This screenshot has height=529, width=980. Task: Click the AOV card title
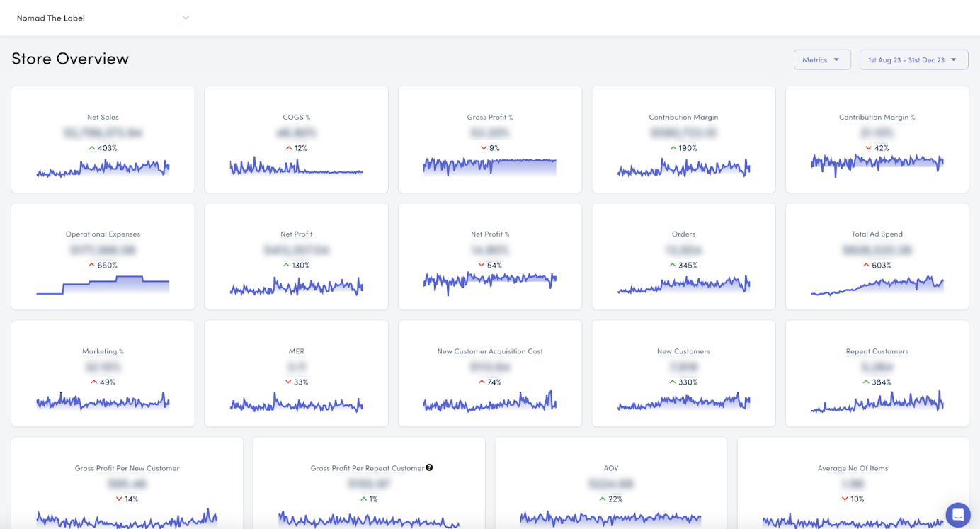pyautogui.click(x=610, y=468)
